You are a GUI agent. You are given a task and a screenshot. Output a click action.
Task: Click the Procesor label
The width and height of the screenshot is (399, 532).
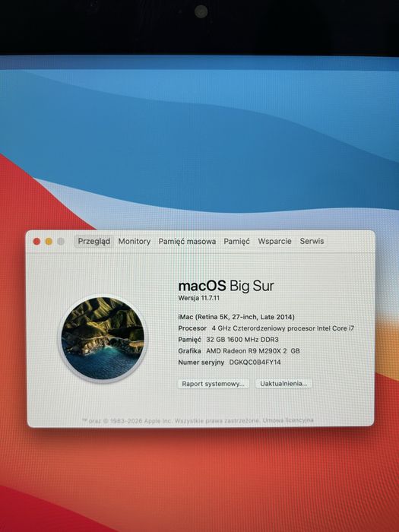[192, 328]
